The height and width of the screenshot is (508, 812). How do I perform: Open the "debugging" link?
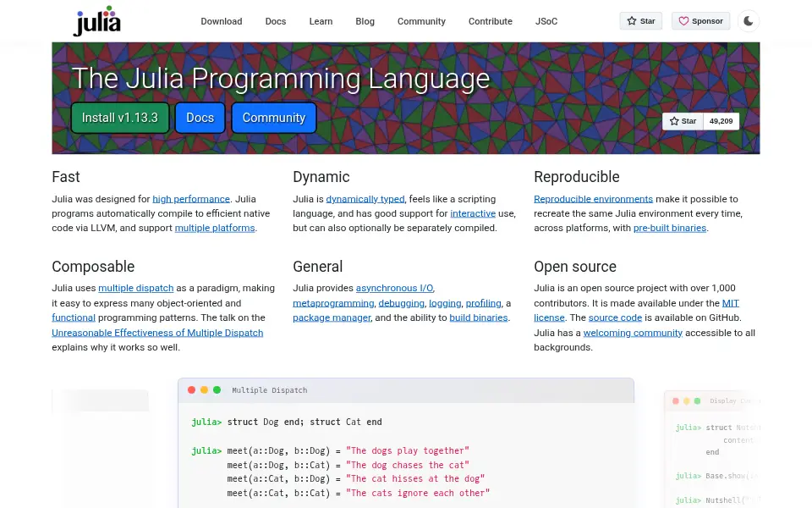401,303
